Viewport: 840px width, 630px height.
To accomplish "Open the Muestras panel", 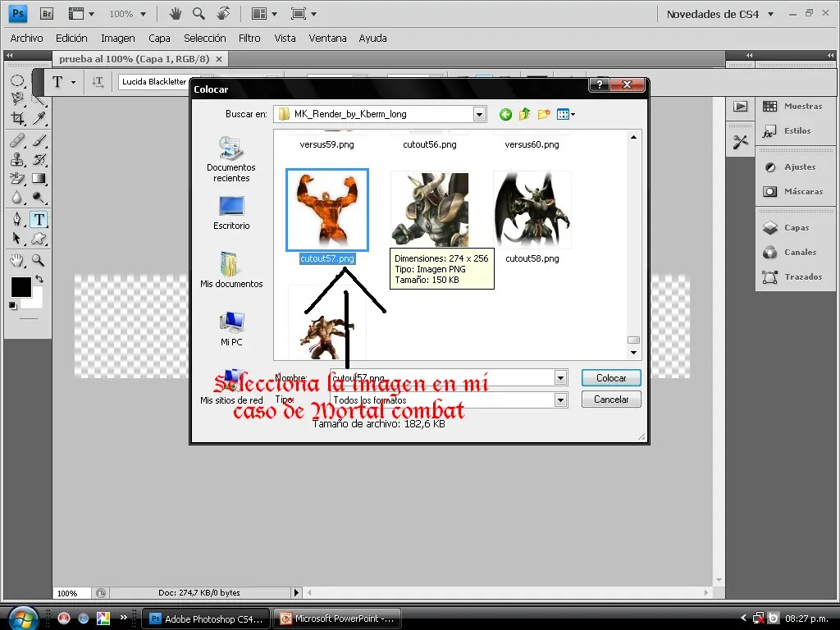I will coord(795,106).
